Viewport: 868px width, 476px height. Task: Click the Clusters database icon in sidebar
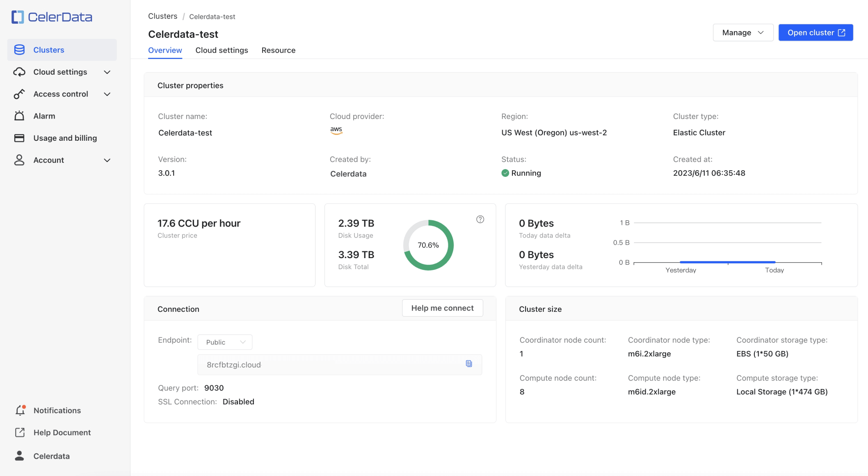pyautogui.click(x=19, y=50)
